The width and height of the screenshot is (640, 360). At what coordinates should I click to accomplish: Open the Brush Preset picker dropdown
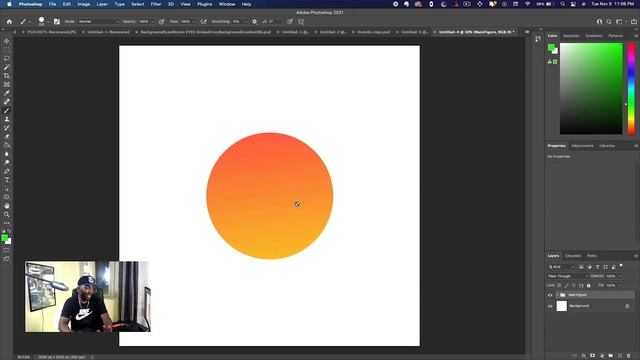click(x=48, y=22)
